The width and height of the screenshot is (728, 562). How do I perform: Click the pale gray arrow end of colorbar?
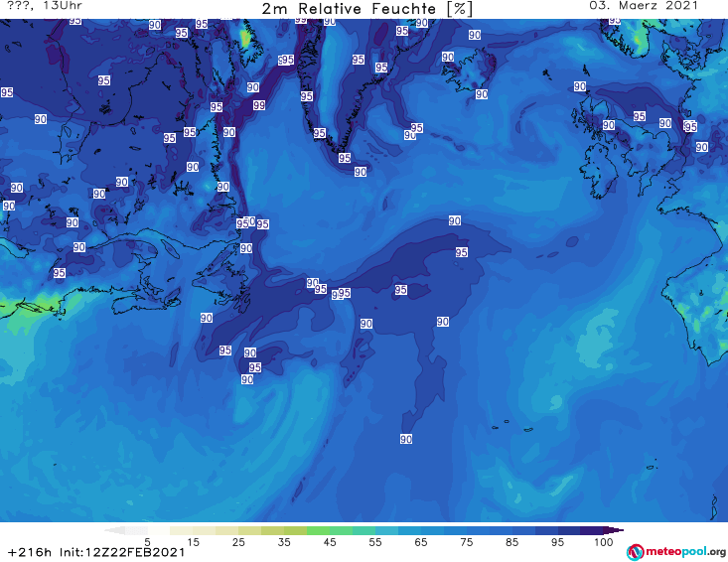[115, 530]
